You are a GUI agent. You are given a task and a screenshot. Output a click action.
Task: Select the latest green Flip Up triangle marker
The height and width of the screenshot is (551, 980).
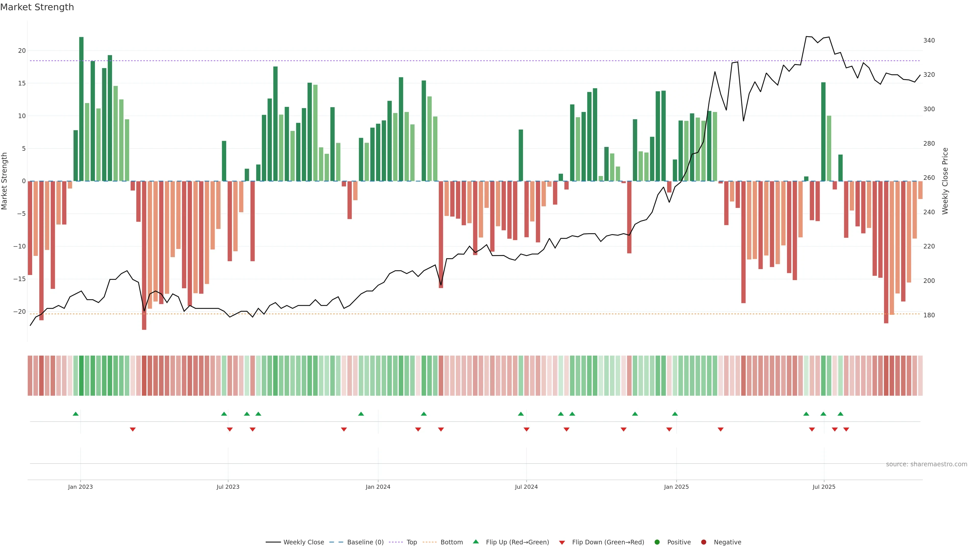840,414
